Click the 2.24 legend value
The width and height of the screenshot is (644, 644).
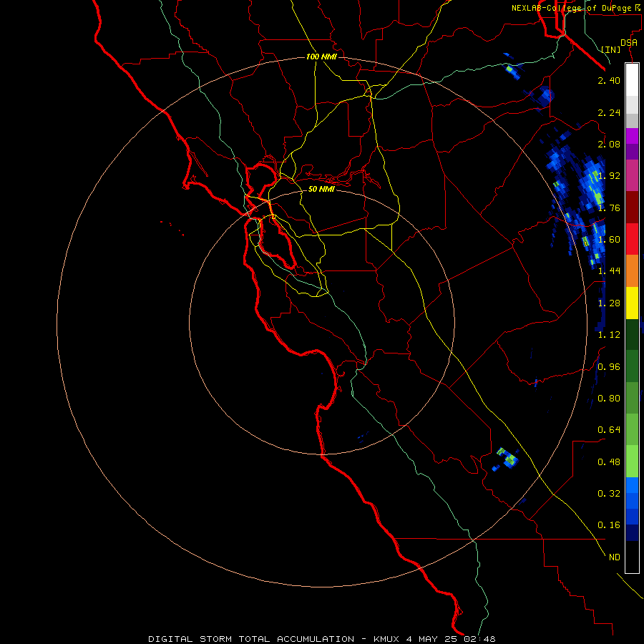click(609, 112)
